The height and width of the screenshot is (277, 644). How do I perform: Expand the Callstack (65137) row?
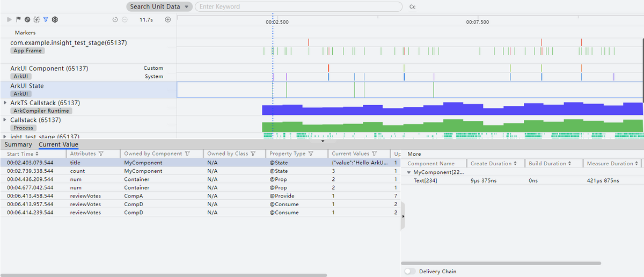pyautogui.click(x=5, y=120)
